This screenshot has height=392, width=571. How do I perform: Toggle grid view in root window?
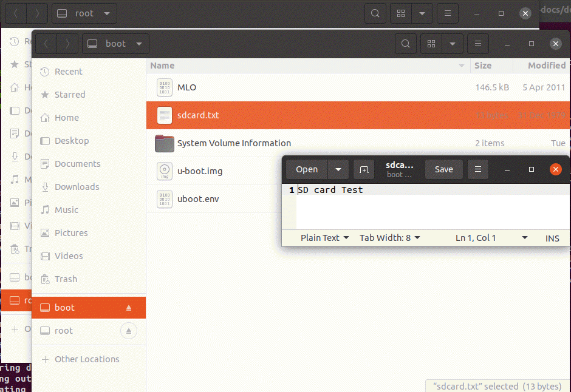401,13
